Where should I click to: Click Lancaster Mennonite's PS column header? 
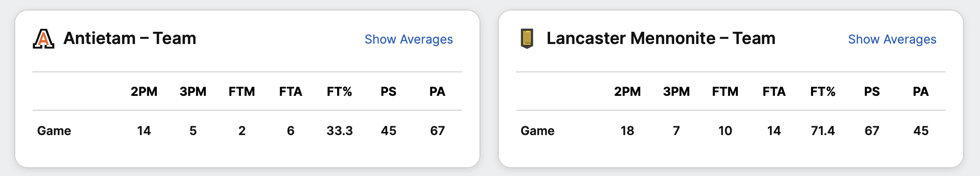pyautogui.click(x=872, y=91)
